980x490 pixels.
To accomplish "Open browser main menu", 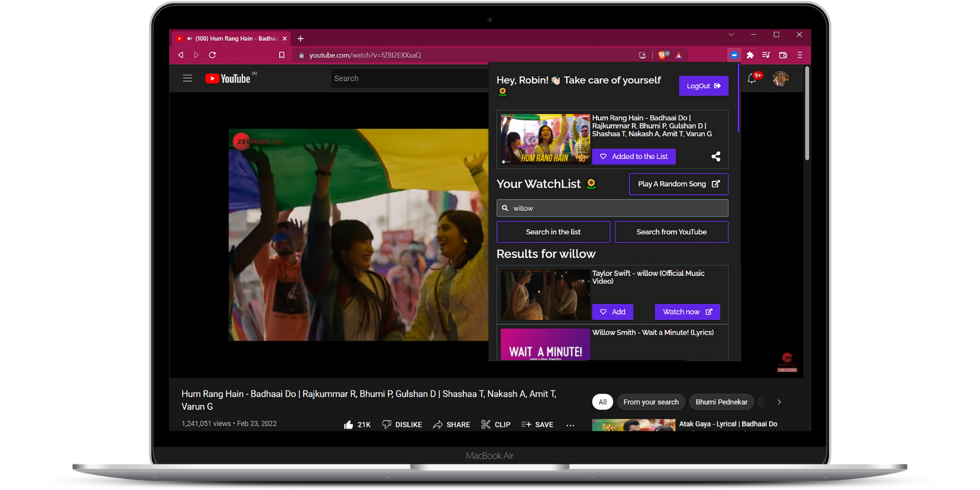I will [800, 55].
